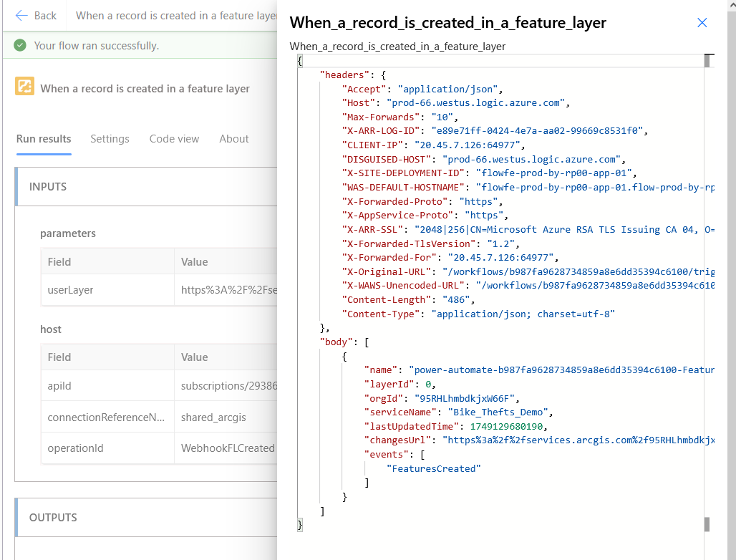Click the serviceName Bike_Thefts_Demo line
The height and width of the screenshot is (560, 736).
click(458, 412)
